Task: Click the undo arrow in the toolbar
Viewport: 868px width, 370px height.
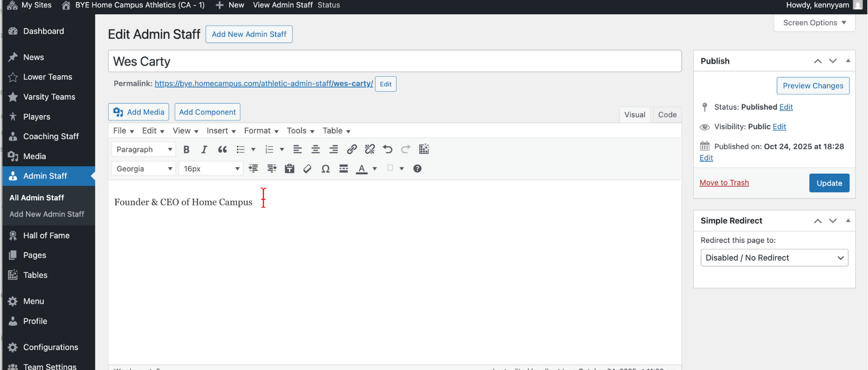Action: 387,150
